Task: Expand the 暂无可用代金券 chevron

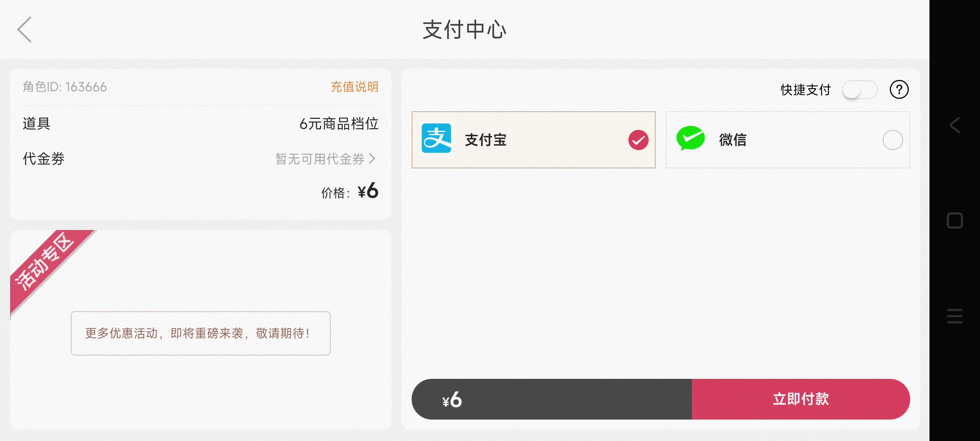Action: coord(372,159)
